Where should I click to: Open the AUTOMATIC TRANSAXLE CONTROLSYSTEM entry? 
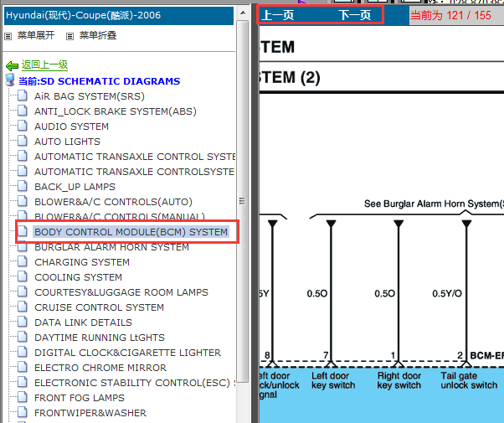(x=135, y=172)
